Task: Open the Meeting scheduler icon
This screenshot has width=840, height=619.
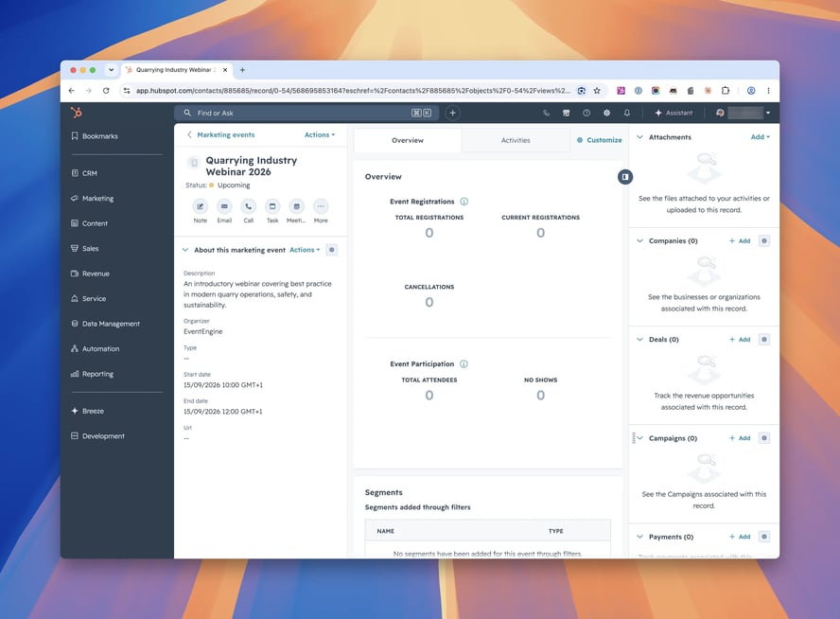Action: tap(296, 206)
